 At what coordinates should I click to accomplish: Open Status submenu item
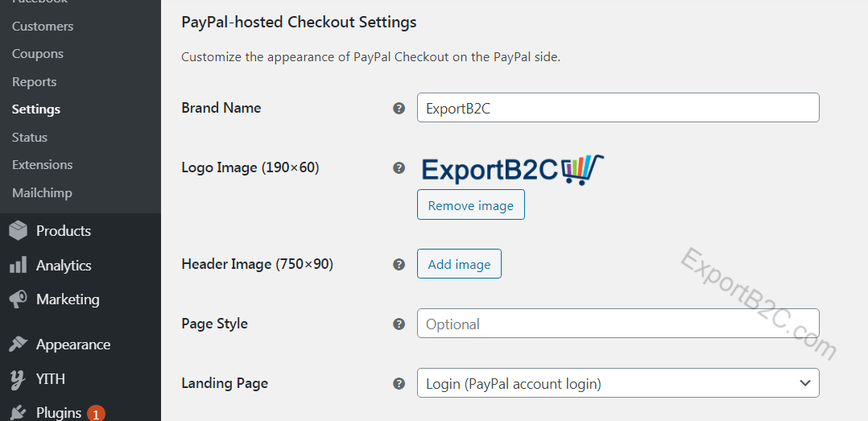pos(29,137)
